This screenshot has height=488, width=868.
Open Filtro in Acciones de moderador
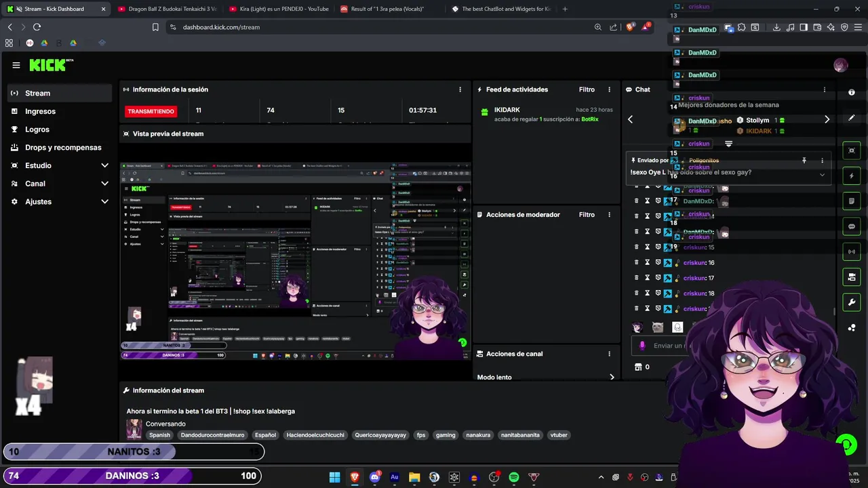587,215
